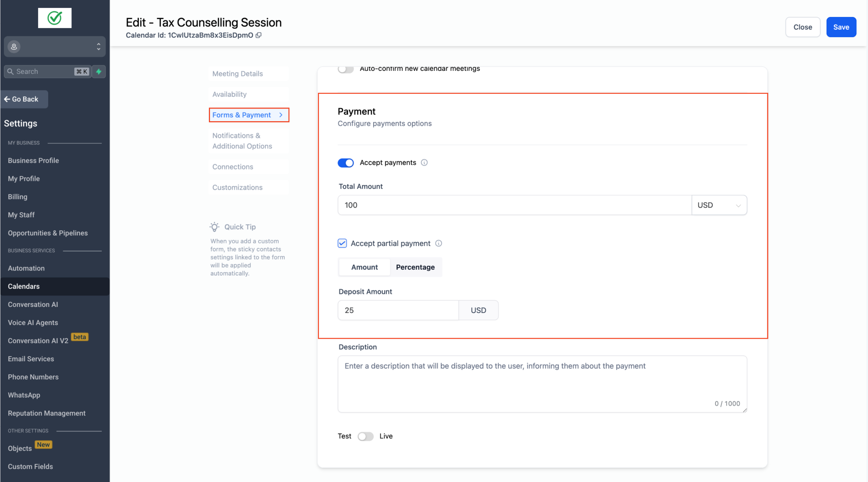Copy the Calendar Id using copy icon
The image size is (868, 482).
pos(259,35)
